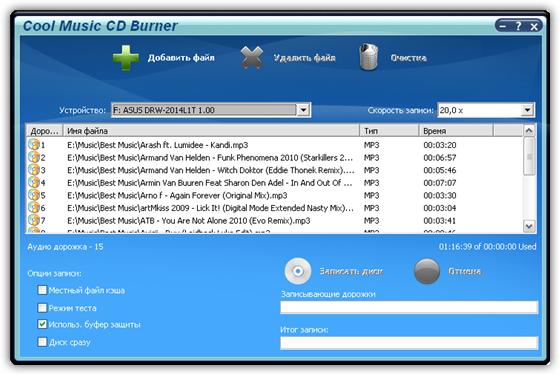Click the Тип column header
This screenshot has width=560, height=375.
click(389, 131)
